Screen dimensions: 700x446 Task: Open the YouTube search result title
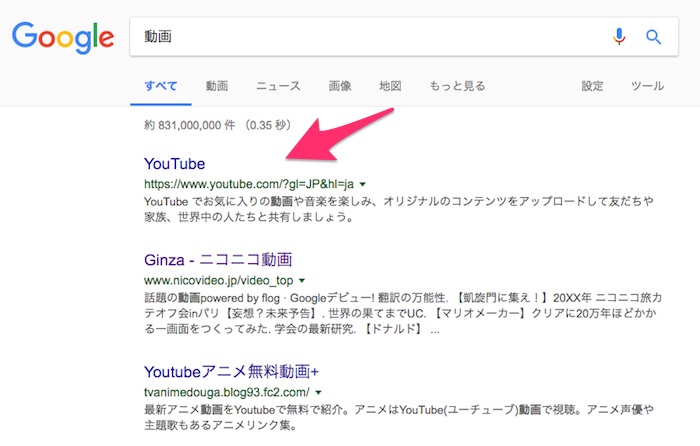coord(174,163)
